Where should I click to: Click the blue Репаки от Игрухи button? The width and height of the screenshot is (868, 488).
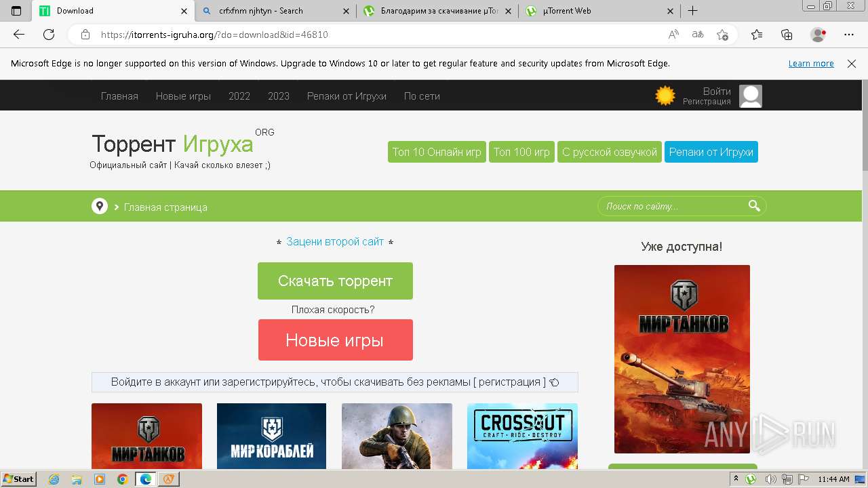pos(711,152)
